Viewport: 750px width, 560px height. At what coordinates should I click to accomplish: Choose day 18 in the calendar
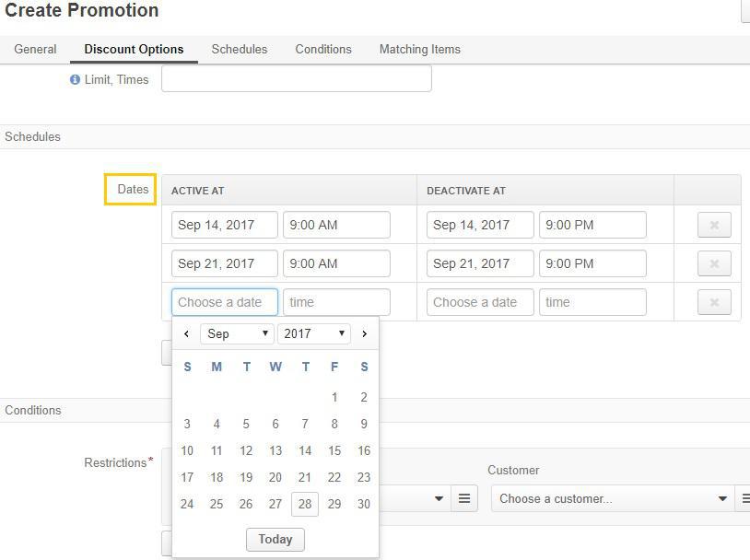217,477
